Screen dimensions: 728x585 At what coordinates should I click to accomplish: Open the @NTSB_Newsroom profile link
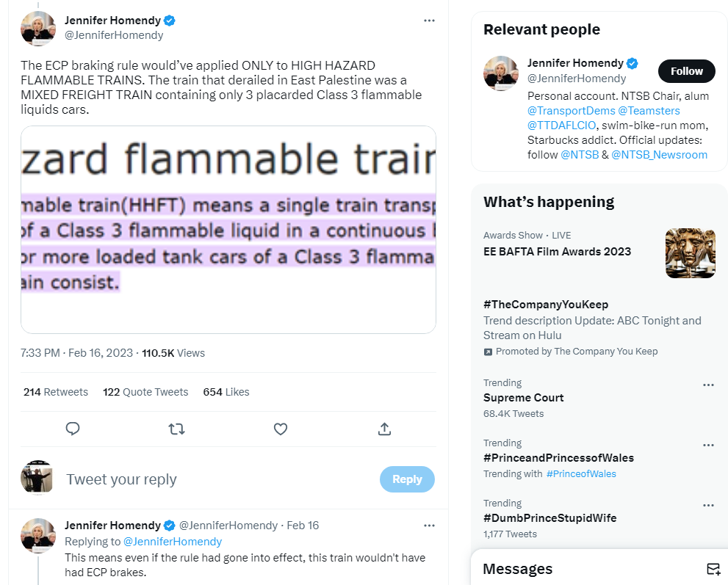click(x=659, y=155)
